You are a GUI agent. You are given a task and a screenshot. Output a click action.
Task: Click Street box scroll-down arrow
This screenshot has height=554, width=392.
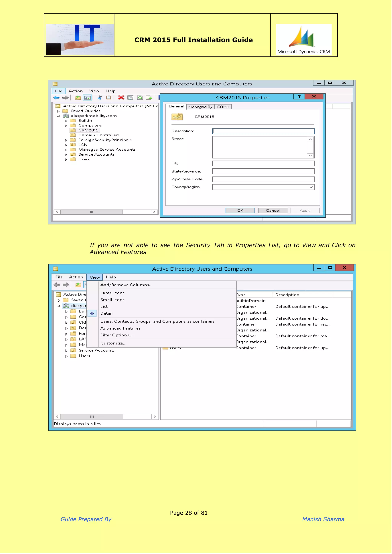point(311,156)
